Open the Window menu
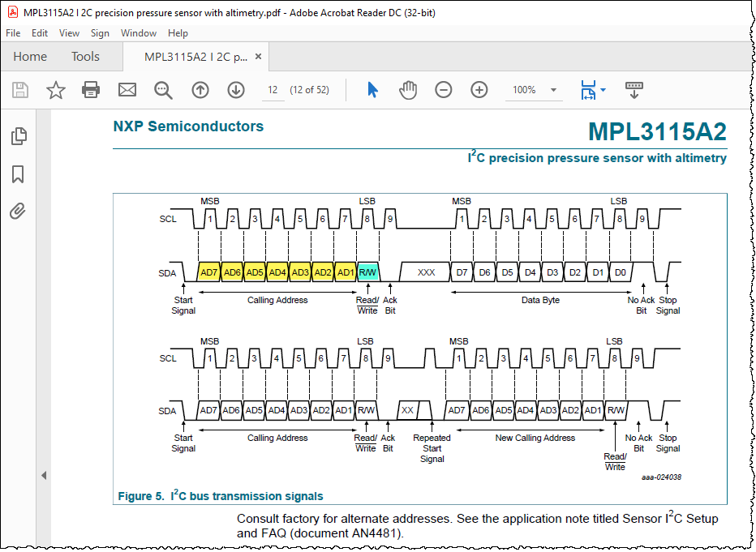756x552 pixels. click(139, 33)
